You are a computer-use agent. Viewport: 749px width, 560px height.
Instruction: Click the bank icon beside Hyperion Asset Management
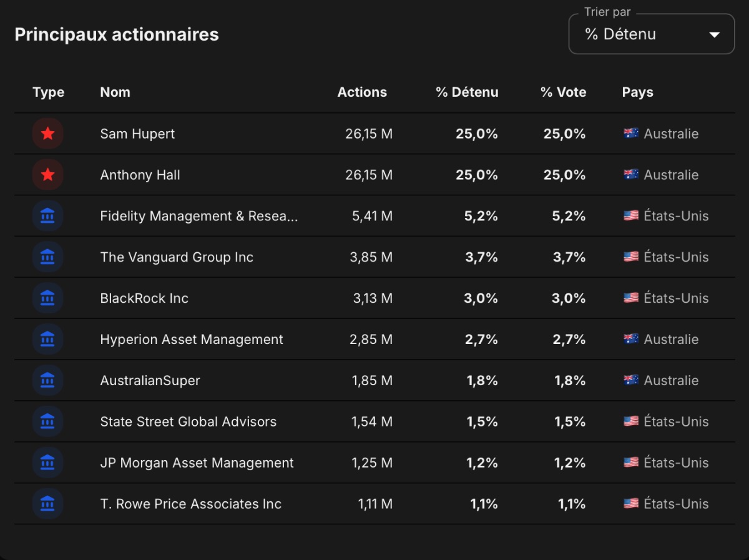click(48, 340)
